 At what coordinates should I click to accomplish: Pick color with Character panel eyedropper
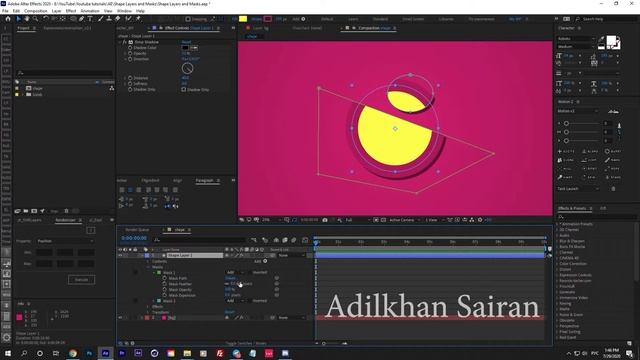[x=601, y=40]
